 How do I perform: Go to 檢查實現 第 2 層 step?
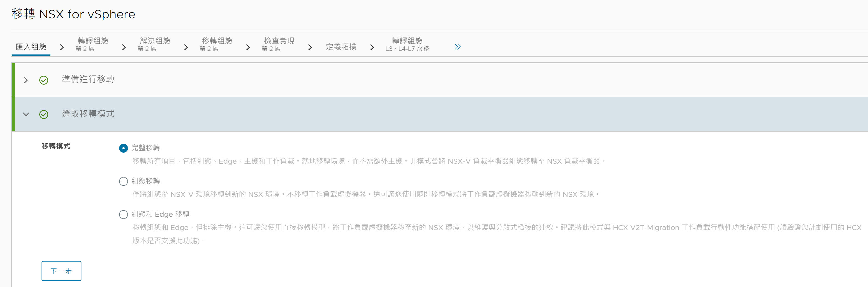[x=278, y=45]
